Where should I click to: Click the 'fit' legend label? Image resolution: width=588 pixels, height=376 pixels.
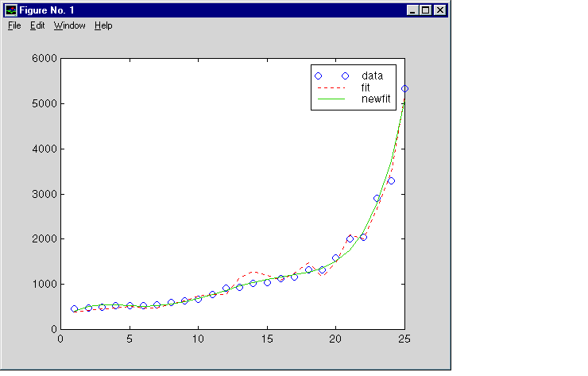click(366, 87)
